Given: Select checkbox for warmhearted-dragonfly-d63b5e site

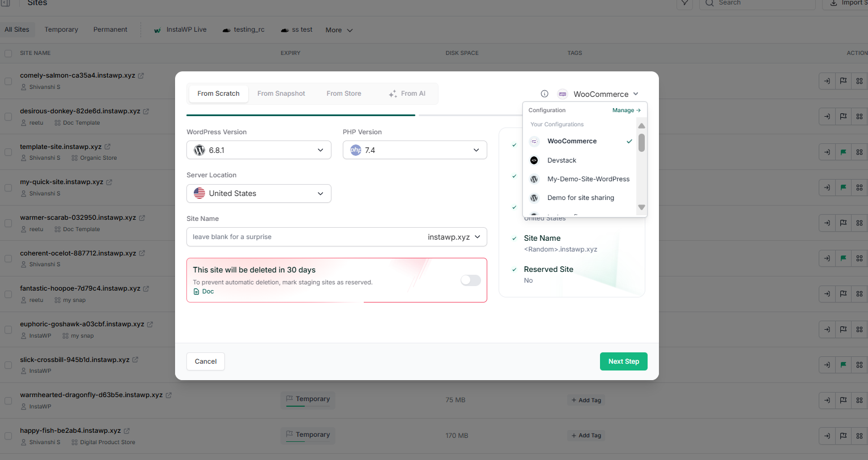Looking at the screenshot, I should 8,401.
